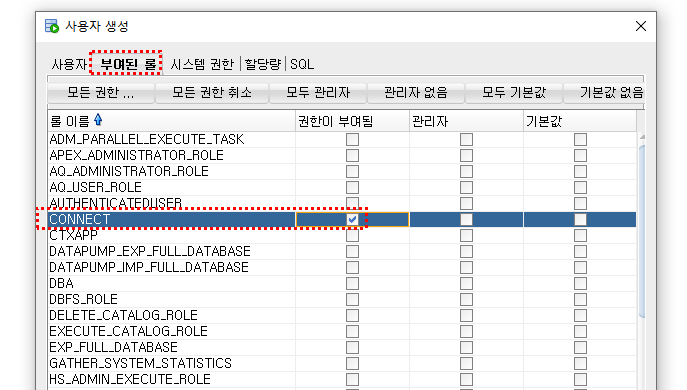The width and height of the screenshot is (687, 390).
Task: Switch to the 사용자 tab
Action: click(x=69, y=64)
